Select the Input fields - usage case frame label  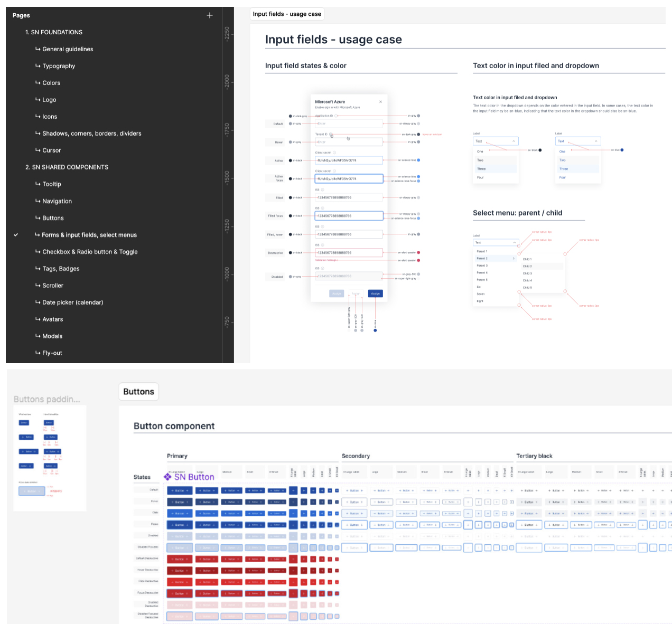(287, 14)
